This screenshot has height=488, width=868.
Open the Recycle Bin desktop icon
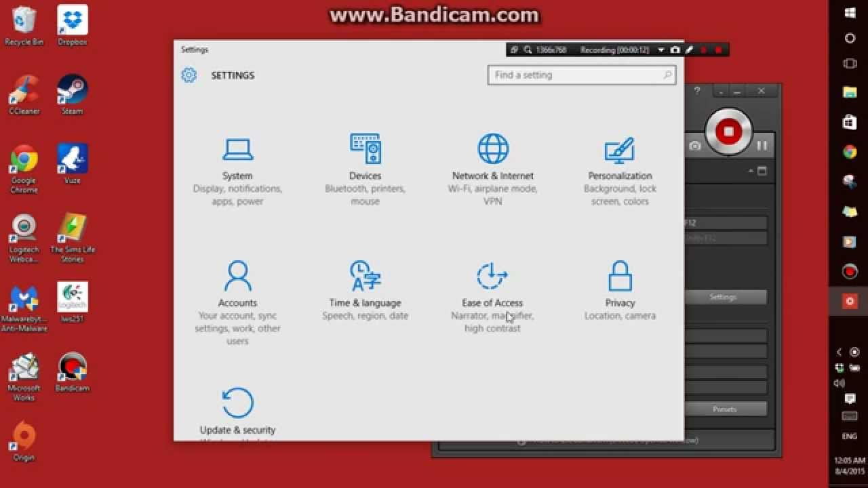[24, 26]
